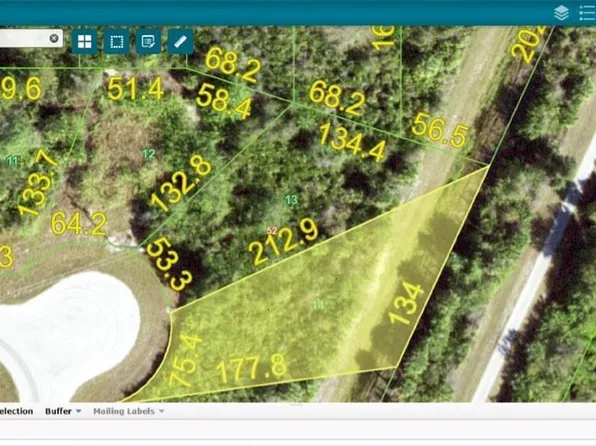Expand the Buffer dropdown
This screenshot has height=446, width=596.
pyautogui.click(x=63, y=411)
